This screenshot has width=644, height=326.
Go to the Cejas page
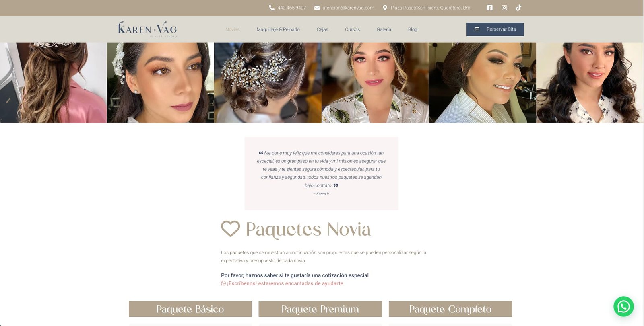pyautogui.click(x=322, y=29)
